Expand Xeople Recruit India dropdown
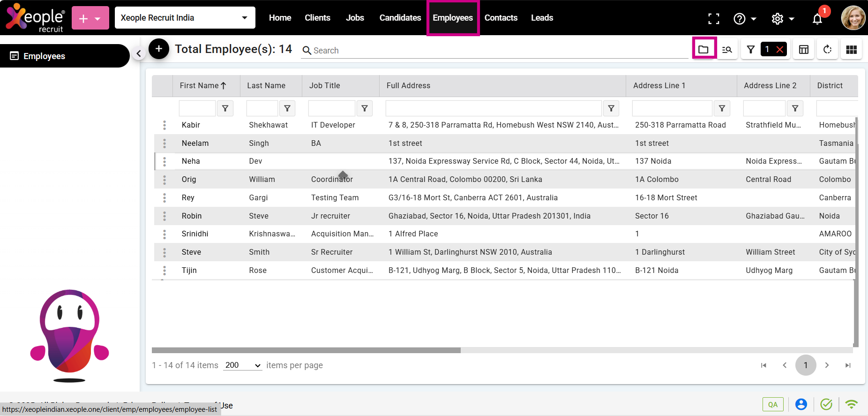 click(x=185, y=18)
